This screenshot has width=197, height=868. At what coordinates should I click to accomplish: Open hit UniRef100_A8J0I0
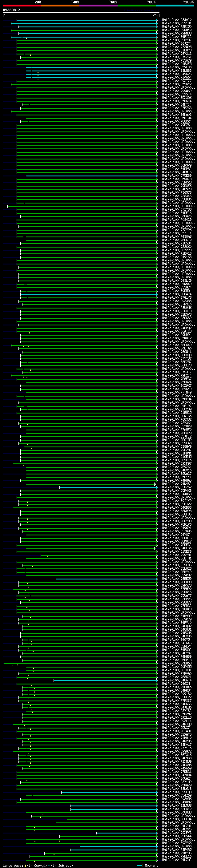tap(177, 20)
